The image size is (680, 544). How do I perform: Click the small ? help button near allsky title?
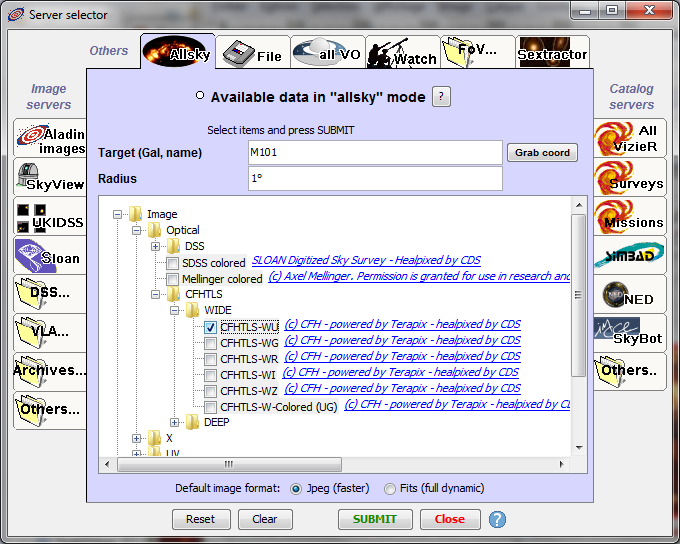coord(441,96)
